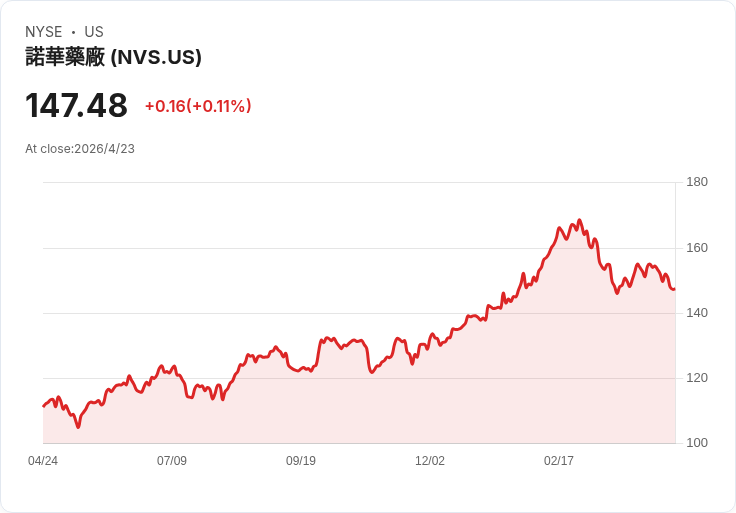Click the latest endpoint of the price line

(674, 289)
